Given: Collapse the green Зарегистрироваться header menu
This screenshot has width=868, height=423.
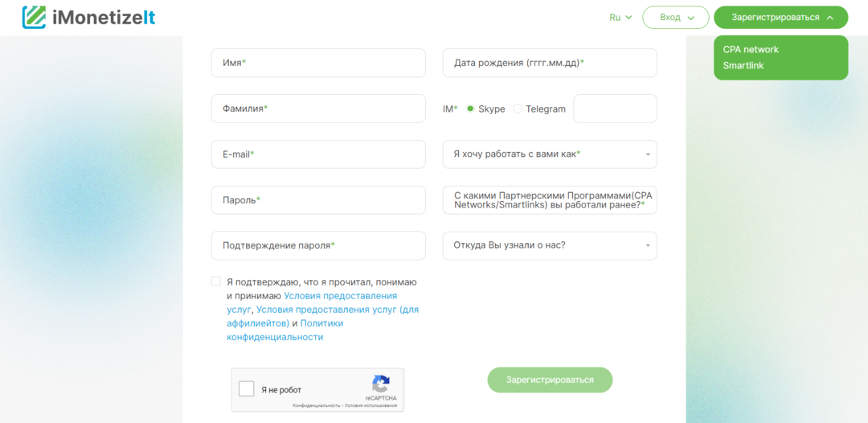Looking at the screenshot, I should coord(780,18).
